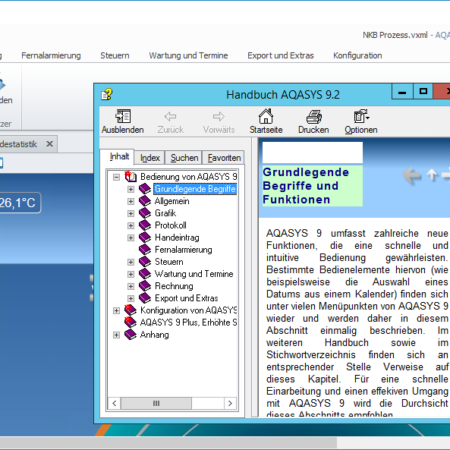
Task: Expand the Allgemein tree node
Action: click(131, 201)
